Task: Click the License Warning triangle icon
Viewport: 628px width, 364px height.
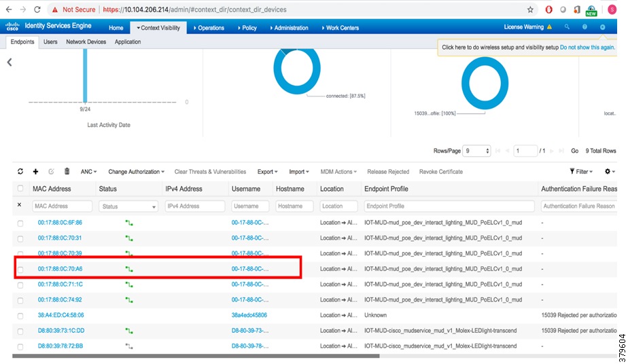Action: 549,26
